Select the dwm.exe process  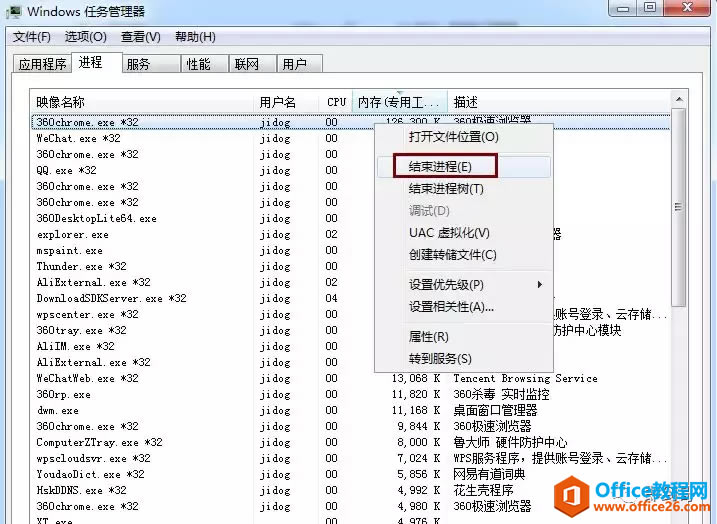[351, 410]
